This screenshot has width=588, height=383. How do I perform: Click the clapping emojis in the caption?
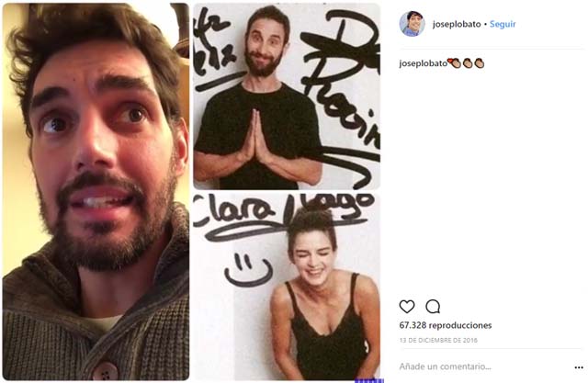pos(473,63)
